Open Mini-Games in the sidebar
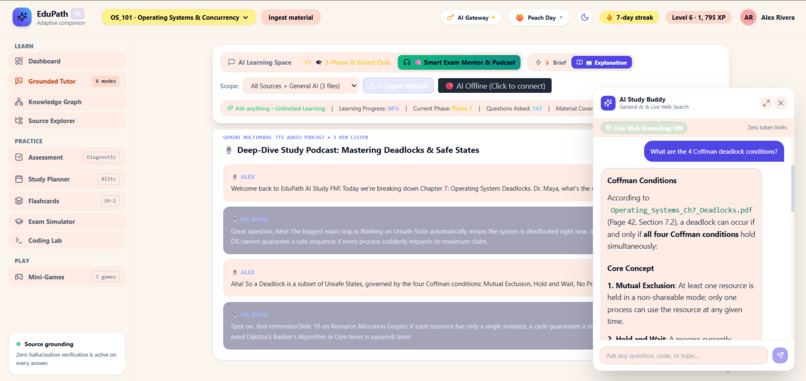 [67, 277]
